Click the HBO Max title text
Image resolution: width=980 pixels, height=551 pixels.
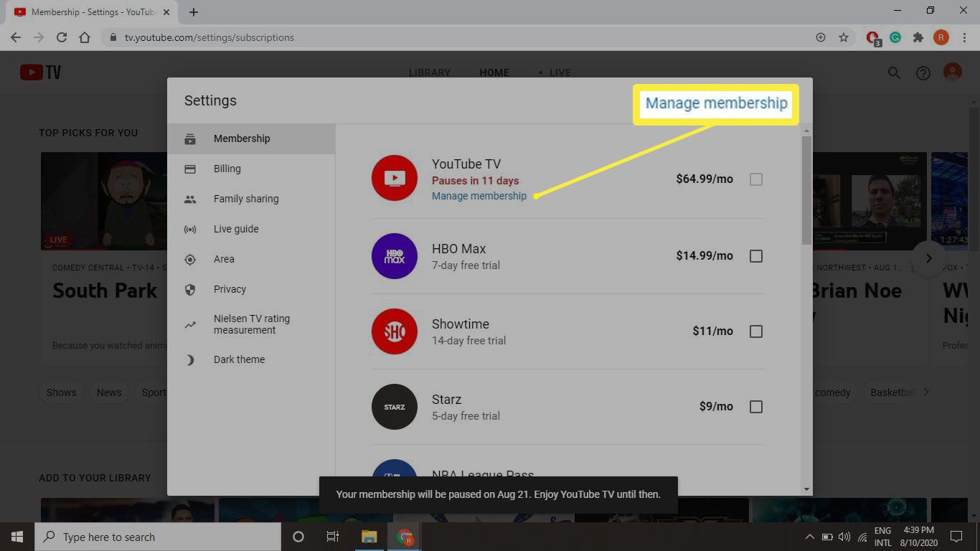tap(459, 249)
